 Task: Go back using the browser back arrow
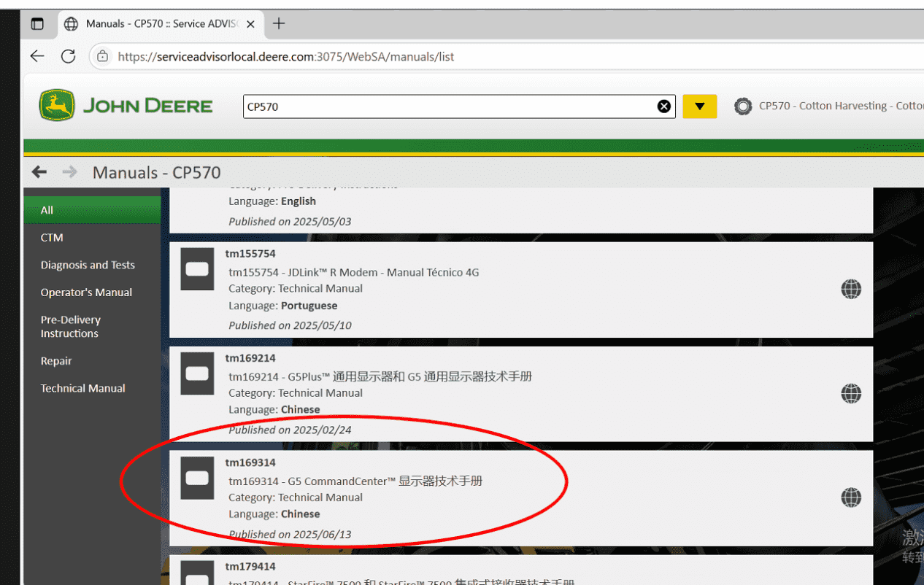pyautogui.click(x=37, y=56)
